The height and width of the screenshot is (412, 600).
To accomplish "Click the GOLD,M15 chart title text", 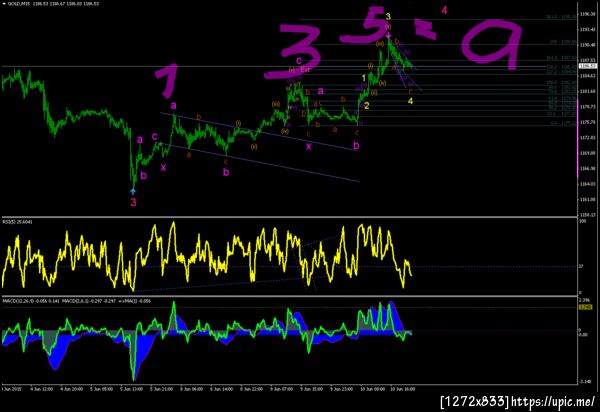I will [53, 3].
